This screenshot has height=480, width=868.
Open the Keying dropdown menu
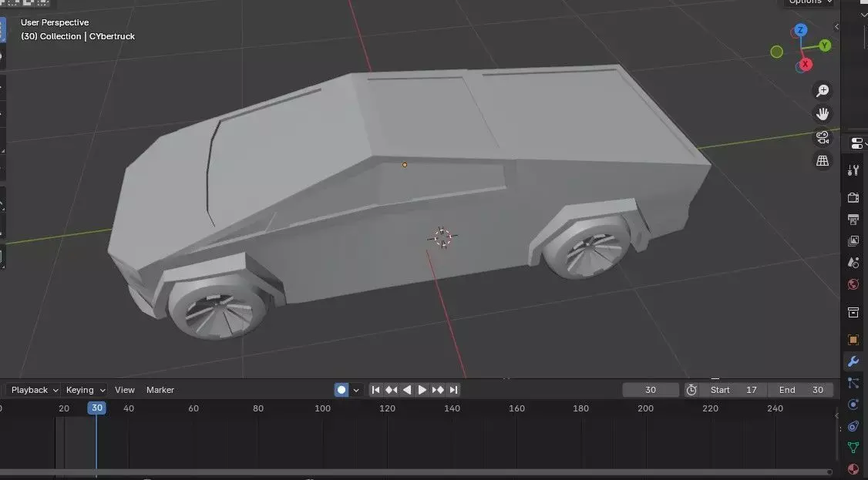click(x=86, y=390)
